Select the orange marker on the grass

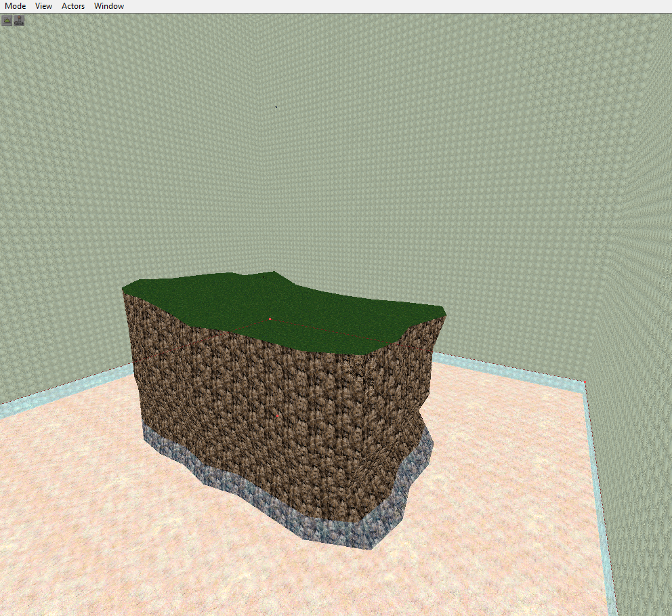click(270, 319)
